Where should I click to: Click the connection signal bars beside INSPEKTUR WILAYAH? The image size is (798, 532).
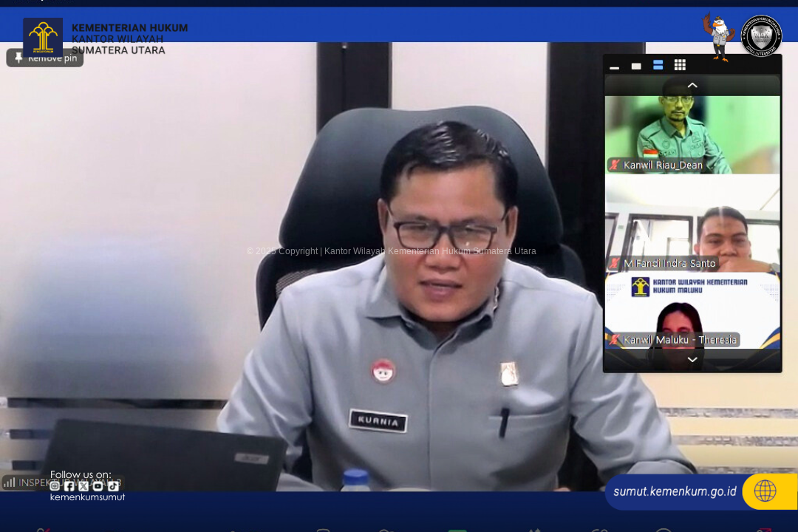click(10, 482)
